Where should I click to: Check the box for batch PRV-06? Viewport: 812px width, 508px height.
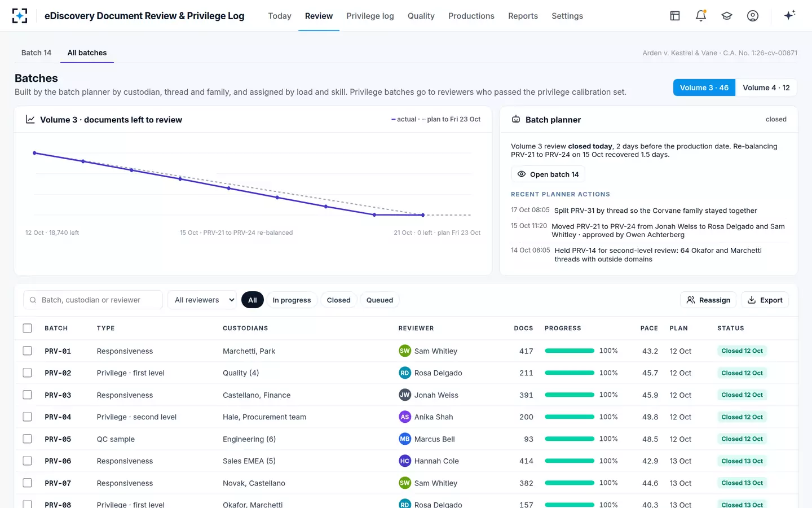27,461
